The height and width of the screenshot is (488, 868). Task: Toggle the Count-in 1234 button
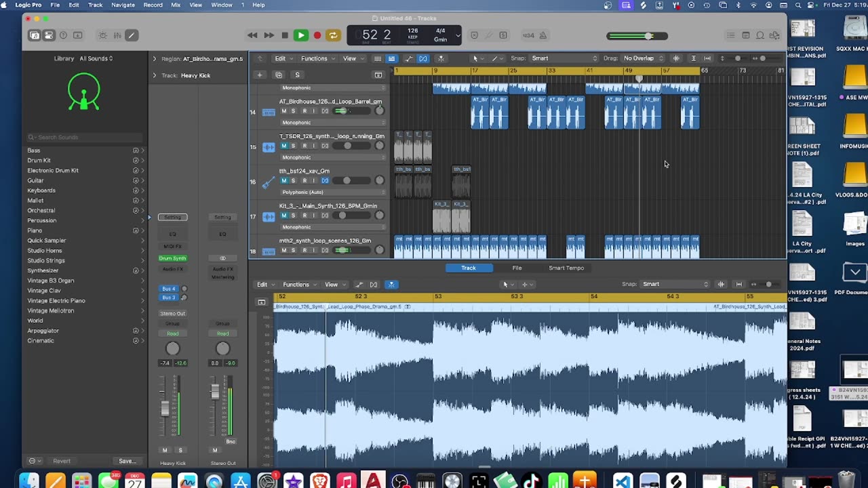pos(528,35)
